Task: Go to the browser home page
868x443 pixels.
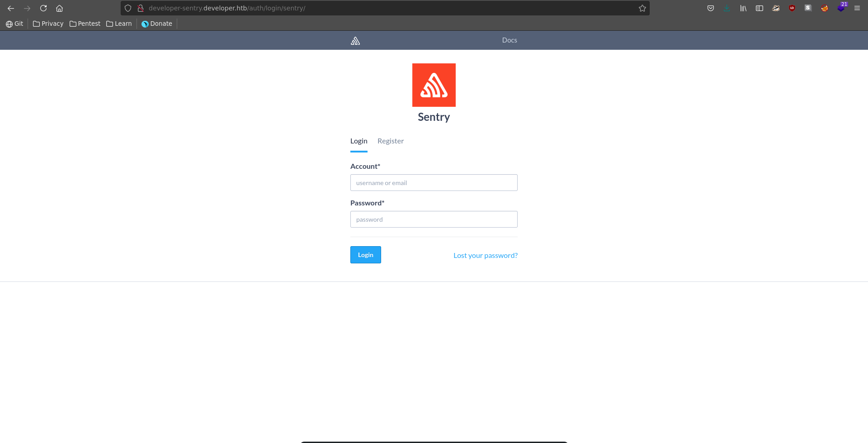Action: (59, 8)
